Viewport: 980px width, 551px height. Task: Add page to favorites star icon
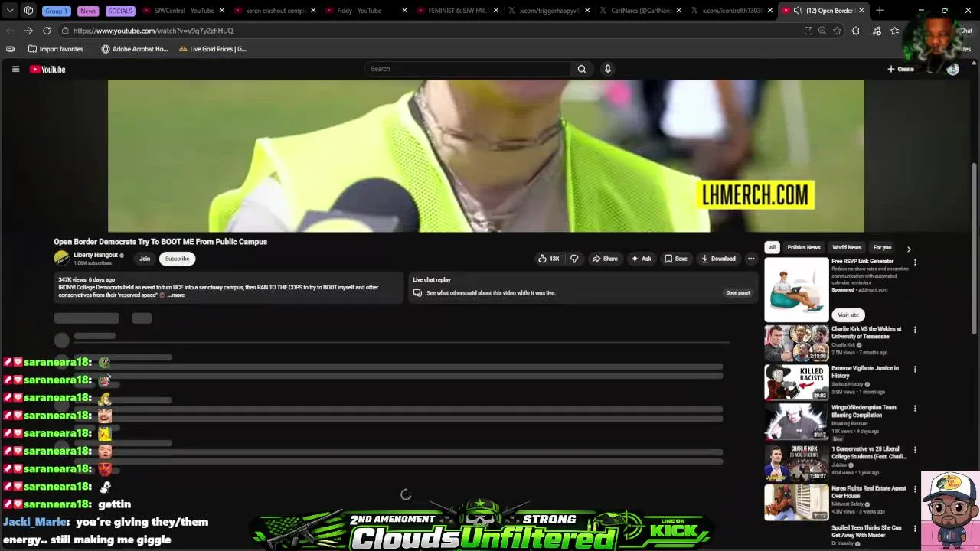pyautogui.click(x=837, y=31)
